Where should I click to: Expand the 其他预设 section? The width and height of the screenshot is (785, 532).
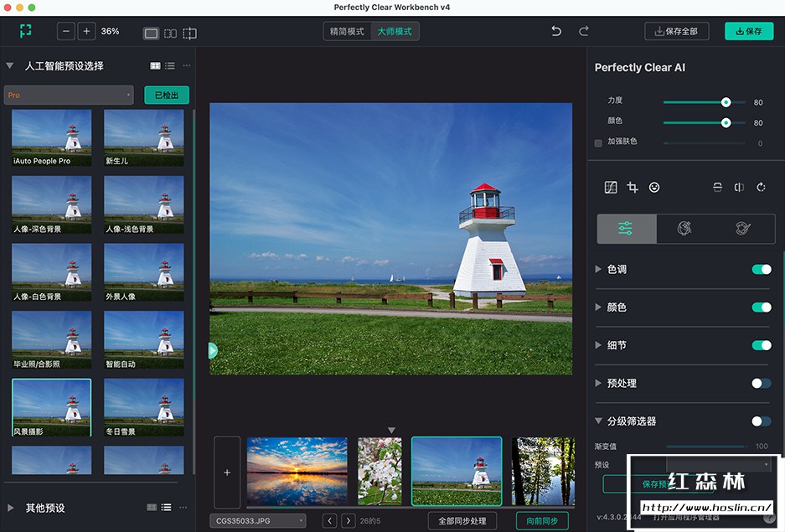(11, 508)
